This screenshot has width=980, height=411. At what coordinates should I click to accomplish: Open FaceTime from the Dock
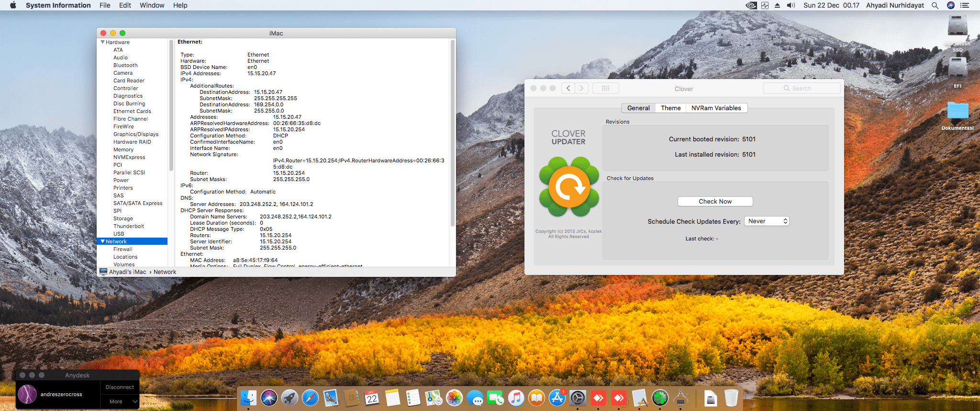tap(495, 398)
